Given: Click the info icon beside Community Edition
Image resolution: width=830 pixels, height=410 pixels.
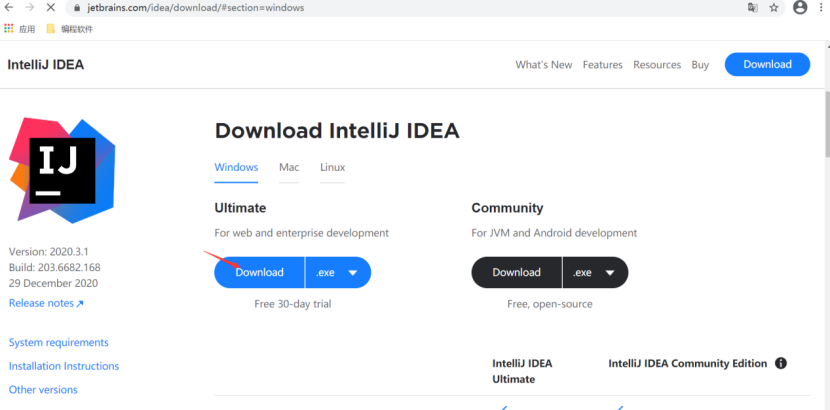Looking at the screenshot, I should [x=781, y=364].
